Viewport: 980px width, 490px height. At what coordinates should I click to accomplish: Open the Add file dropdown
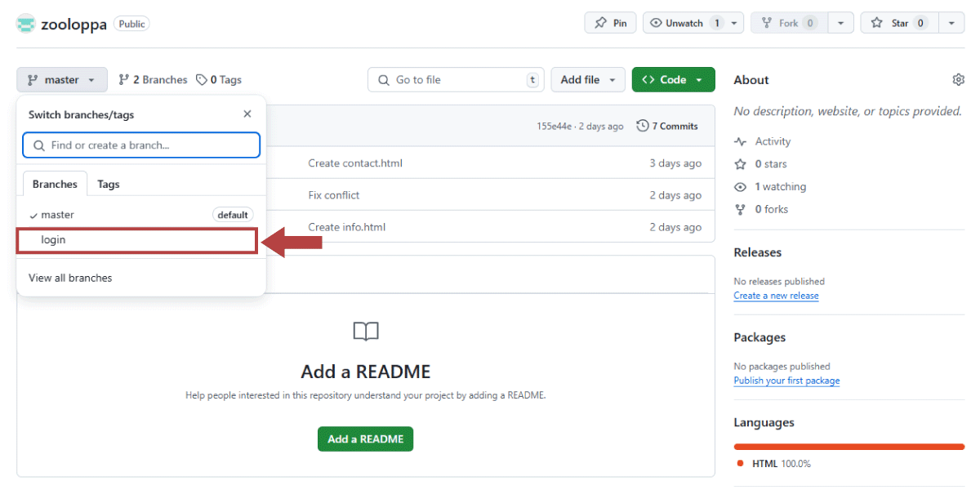pos(588,80)
